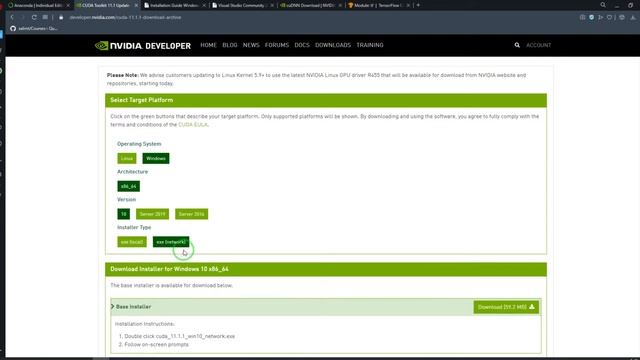Click the NVIDIA Developer logo

point(143,45)
